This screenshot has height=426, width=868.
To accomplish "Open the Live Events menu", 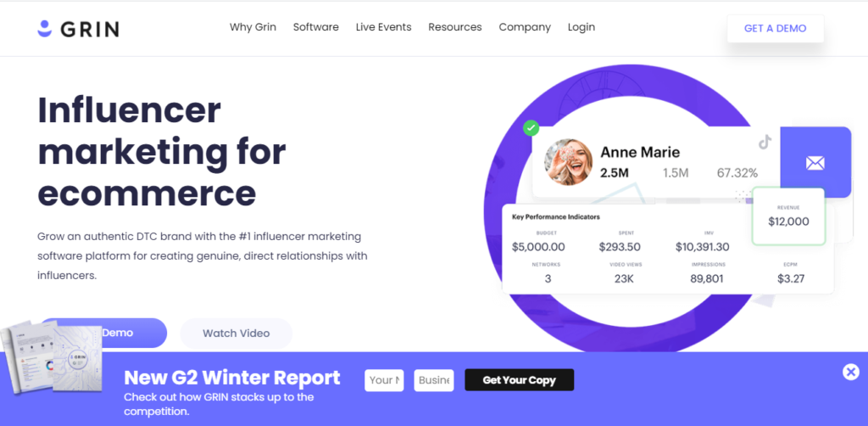I will click(383, 27).
